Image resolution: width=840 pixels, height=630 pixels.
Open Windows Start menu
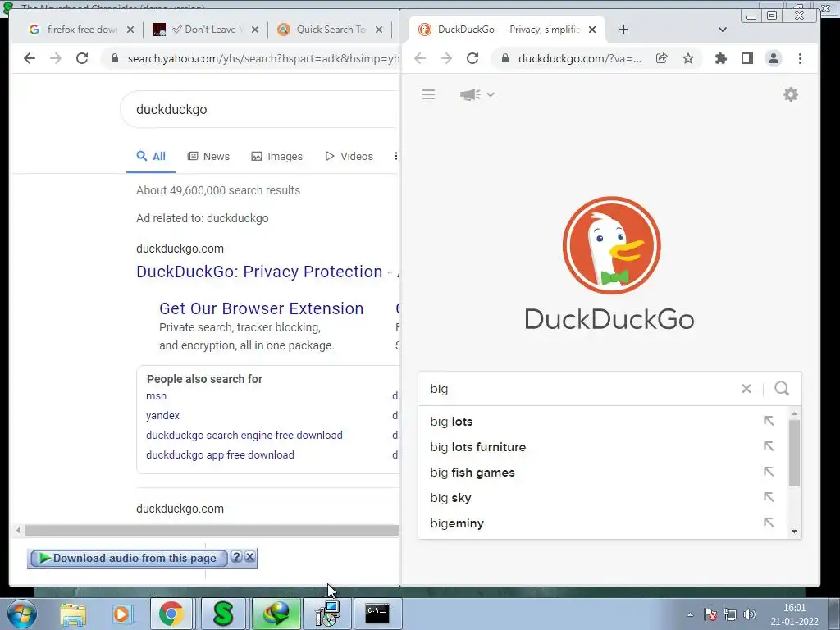pos(21,614)
